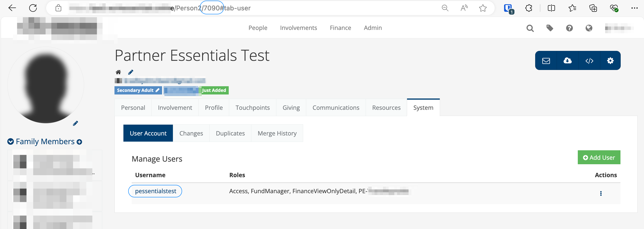Screen dimensions: 644x229
Task: Click the profile silhouette photo
Action: point(46,85)
